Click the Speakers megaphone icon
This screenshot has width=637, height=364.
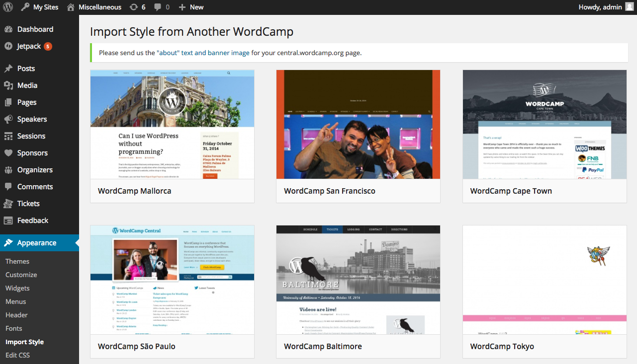[8, 119]
